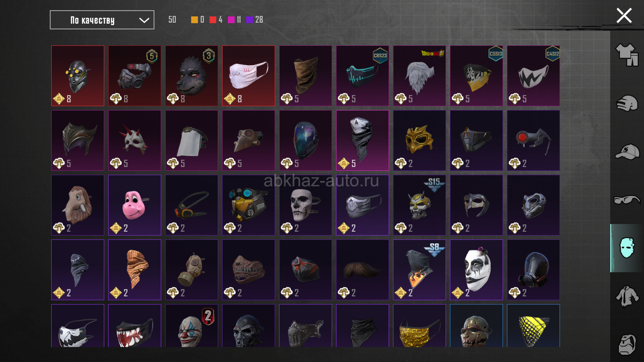Click the dropdown chevron arrow
Viewport: 644px width, 362px height.
143,20
